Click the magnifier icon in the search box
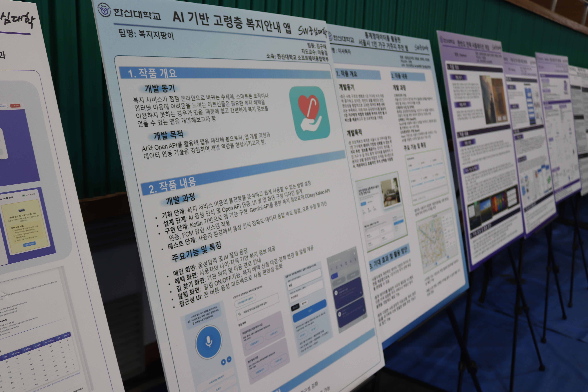 [x=240, y=314]
